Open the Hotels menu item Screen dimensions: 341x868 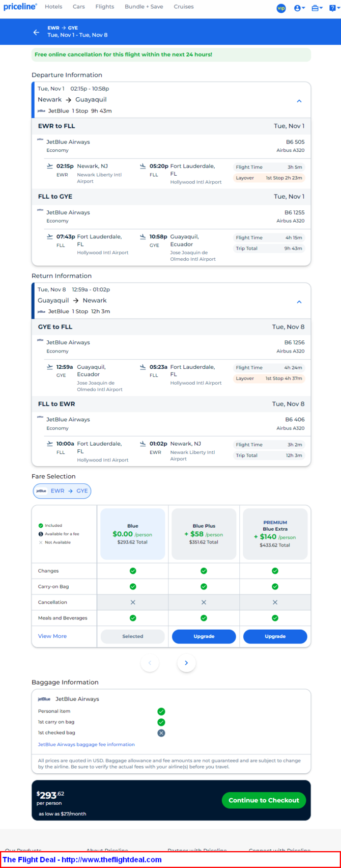click(x=53, y=7)
